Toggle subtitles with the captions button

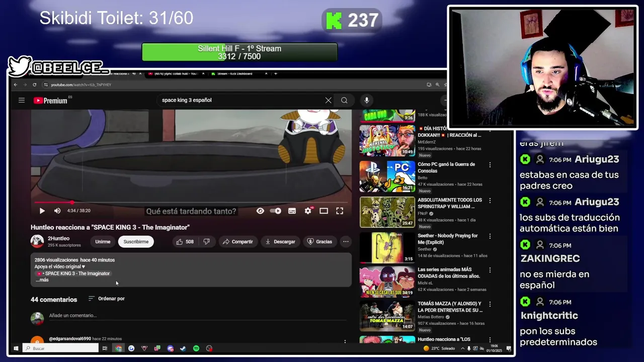(292, 211)
